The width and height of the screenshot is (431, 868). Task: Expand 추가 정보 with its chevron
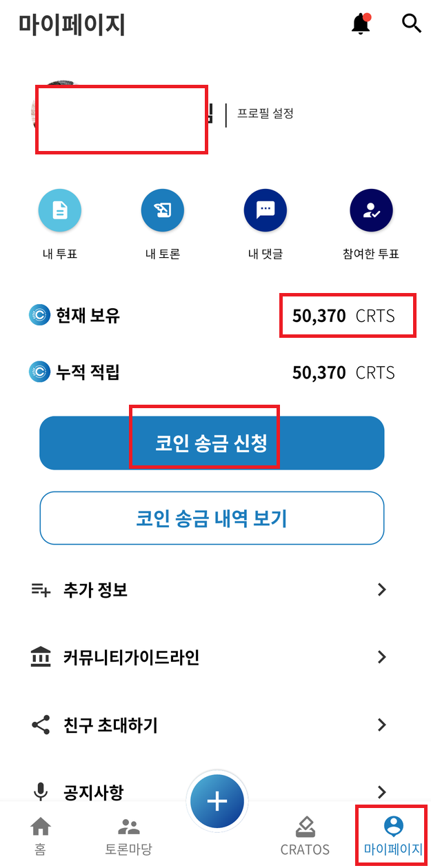[382, 589]
